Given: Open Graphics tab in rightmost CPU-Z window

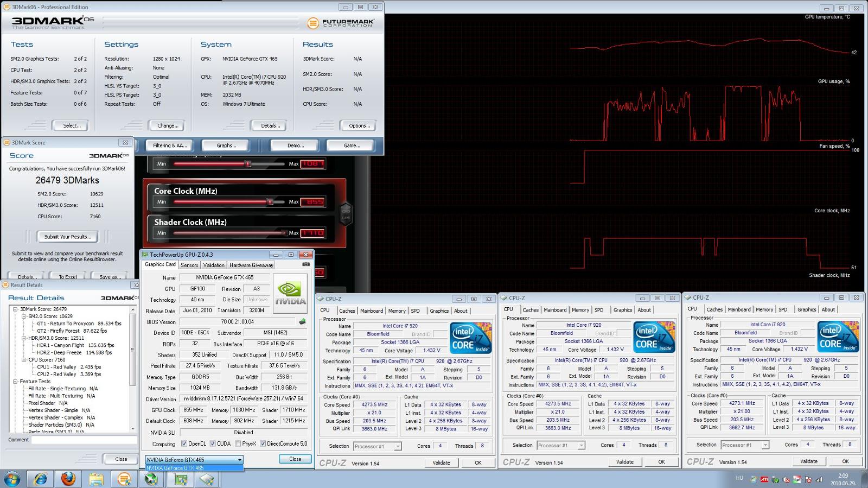Looking at the screenshot, I should coord(807,309).
